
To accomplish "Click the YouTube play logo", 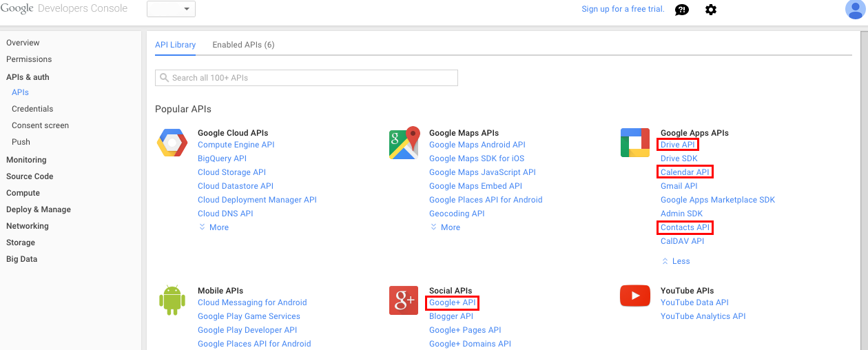I will click(635, 296).
